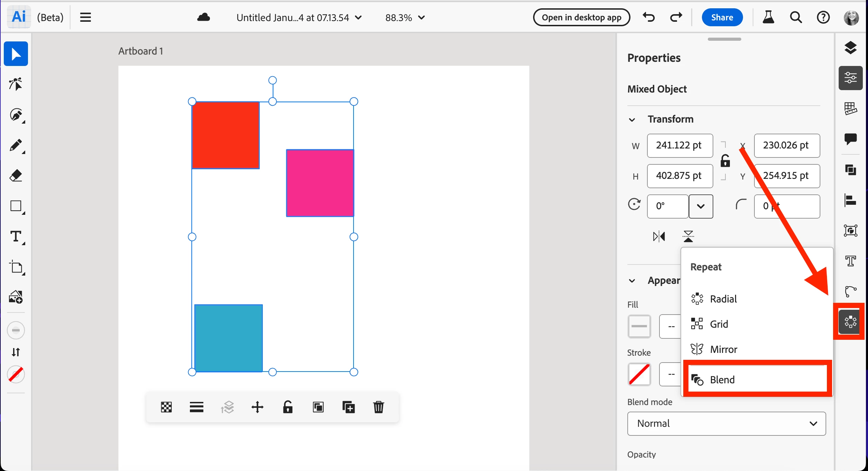Choose the Type tool
Screen dimensions: 868x471
click(16, 237)
